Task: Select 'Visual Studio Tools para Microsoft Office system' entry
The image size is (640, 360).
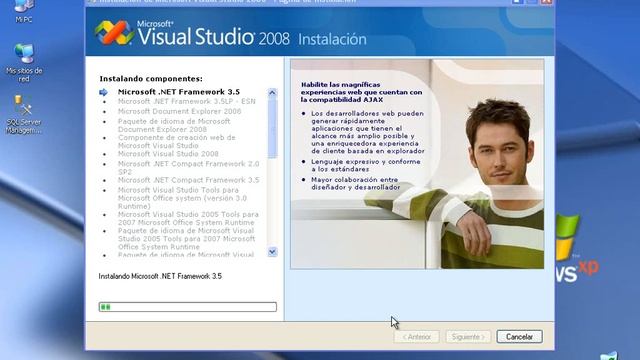Action: (182, 198)
